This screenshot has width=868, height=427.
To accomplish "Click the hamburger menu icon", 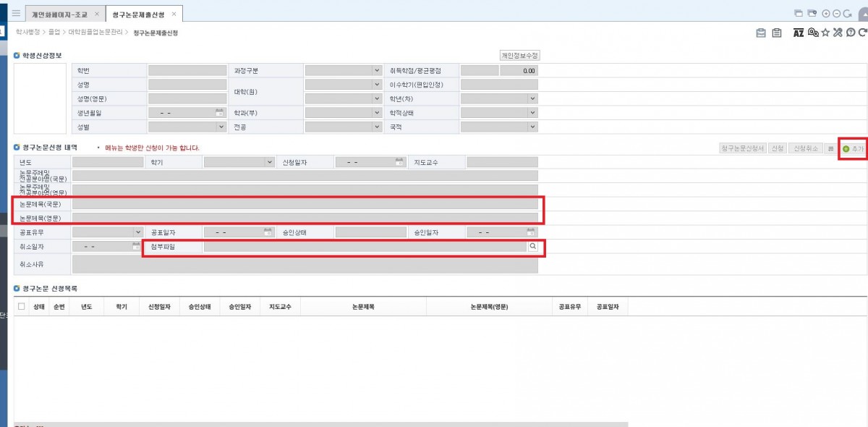I will tap(16, 14).
